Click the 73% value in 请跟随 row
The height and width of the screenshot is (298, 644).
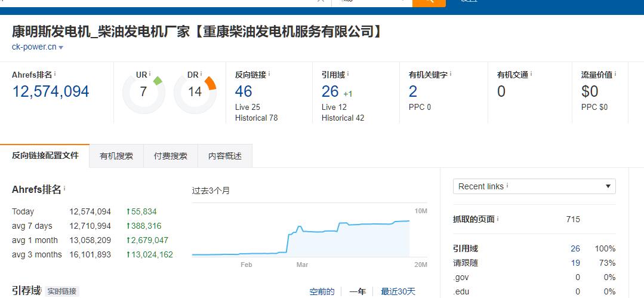point(608,263)
